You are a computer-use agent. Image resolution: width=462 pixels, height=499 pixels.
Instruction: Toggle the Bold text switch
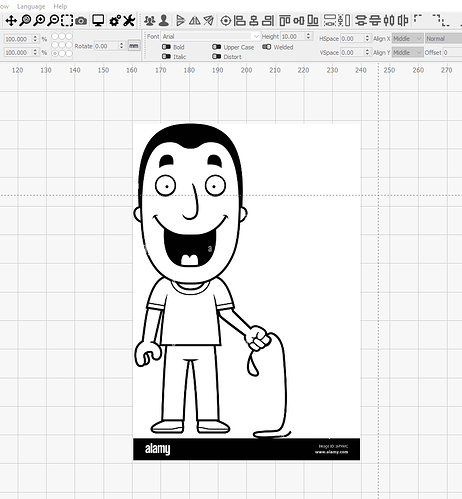coord(166,47)
